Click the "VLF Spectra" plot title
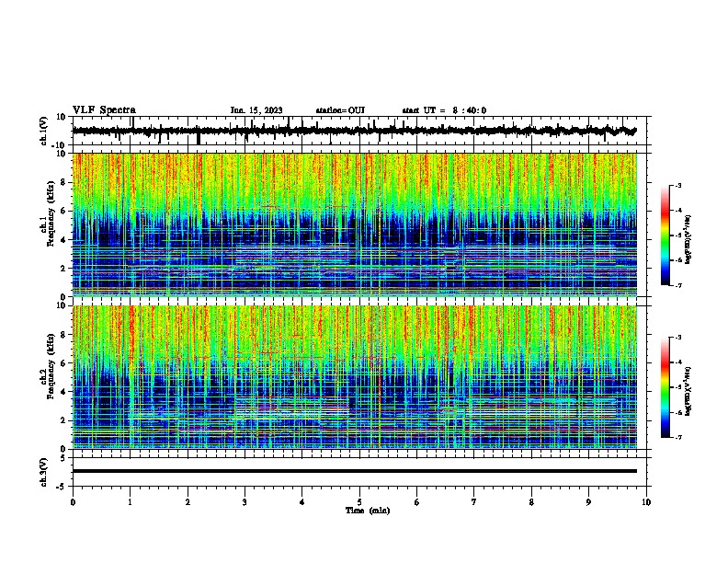The height and width of the screenshot is (563, 728). (x=104, y=110)
